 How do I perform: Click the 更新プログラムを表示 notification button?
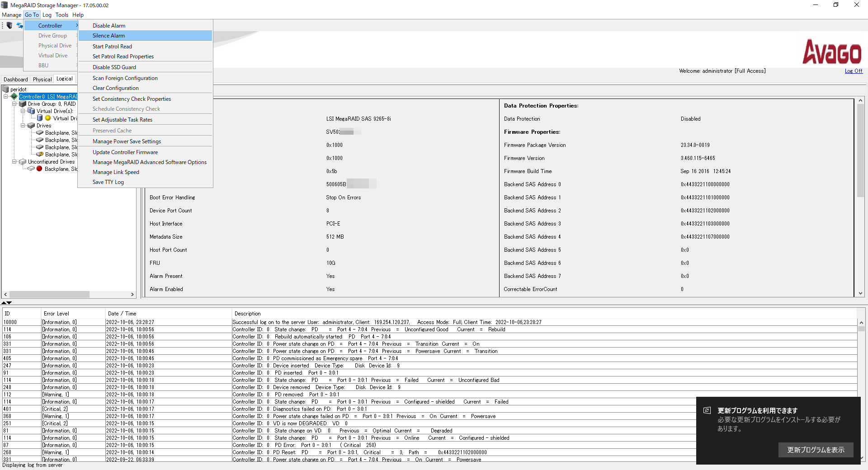point(816,450)
